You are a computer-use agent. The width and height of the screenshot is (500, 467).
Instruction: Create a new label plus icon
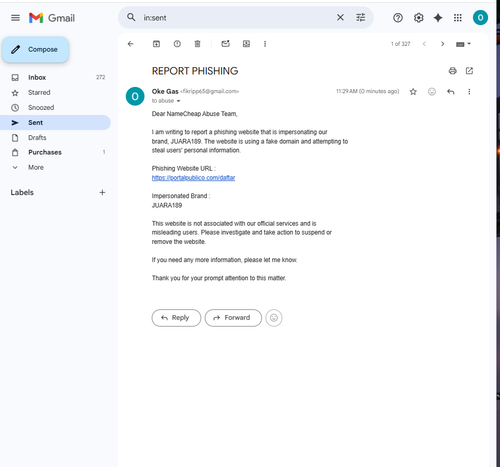102,192
